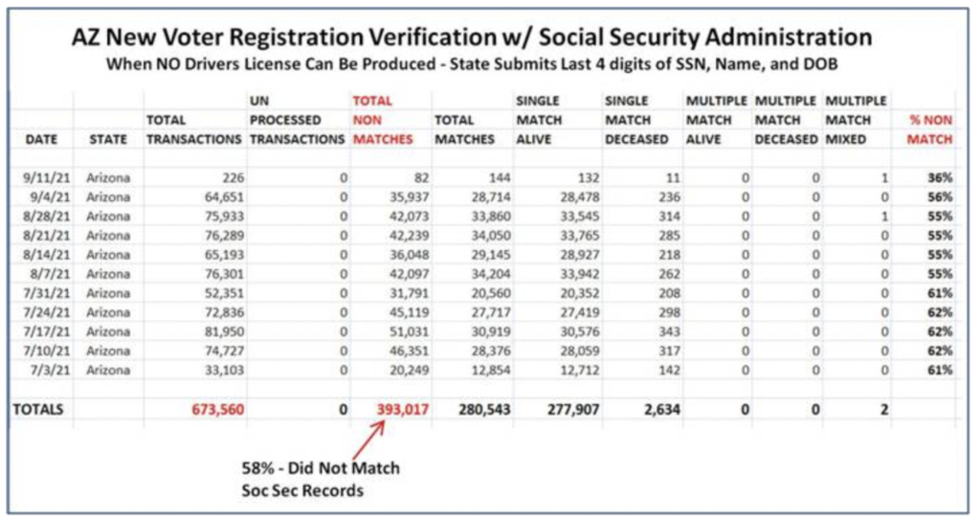Click the red total 393,017
The height and width of the screenshot is (523, 980).
[403, 410]
